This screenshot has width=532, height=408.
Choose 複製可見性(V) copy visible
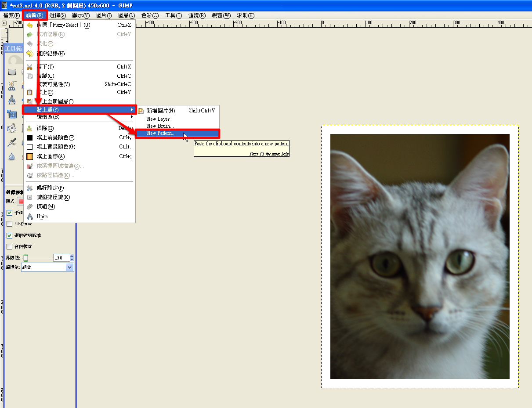click(79, 84)
